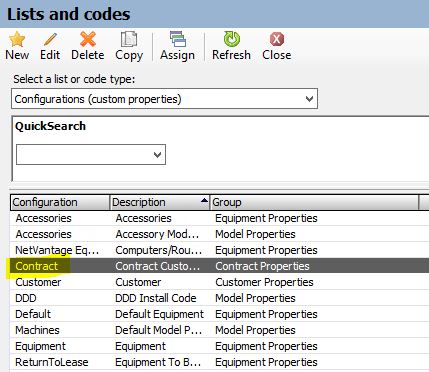Click the Delete red X icon
429x372 pixels.
point(88,39)
